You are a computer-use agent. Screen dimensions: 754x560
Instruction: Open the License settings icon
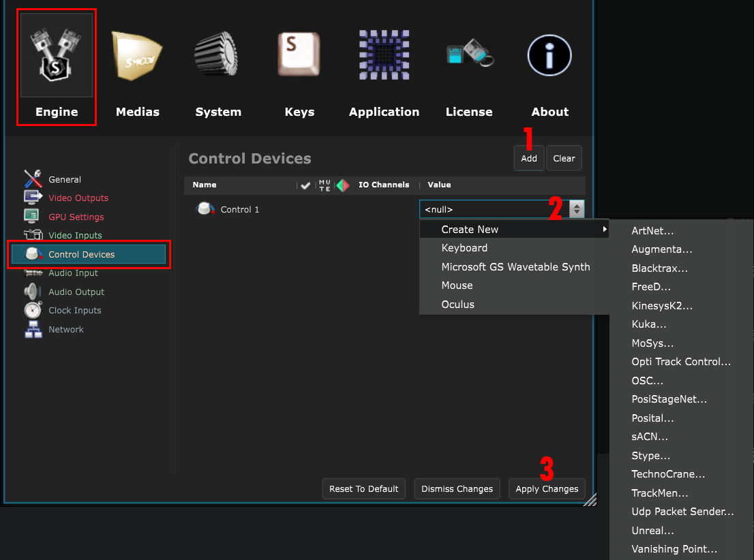[x=469, y=56]
